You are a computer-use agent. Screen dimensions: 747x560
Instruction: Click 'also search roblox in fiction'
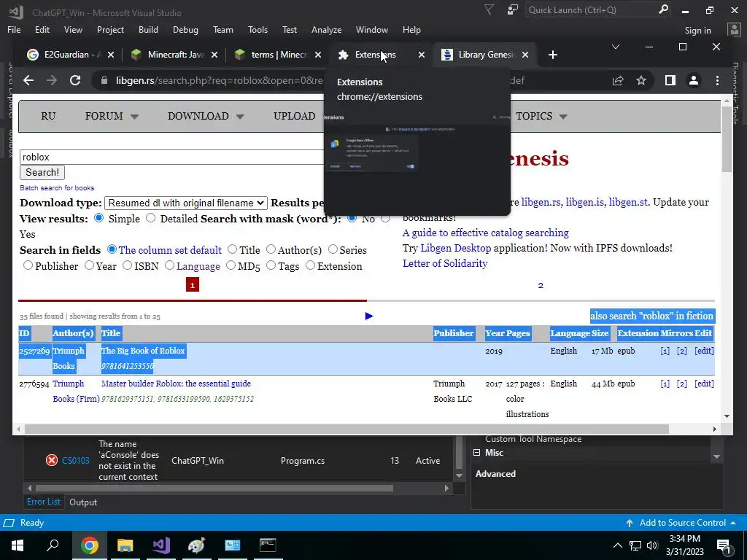click(x=652, y=316)
